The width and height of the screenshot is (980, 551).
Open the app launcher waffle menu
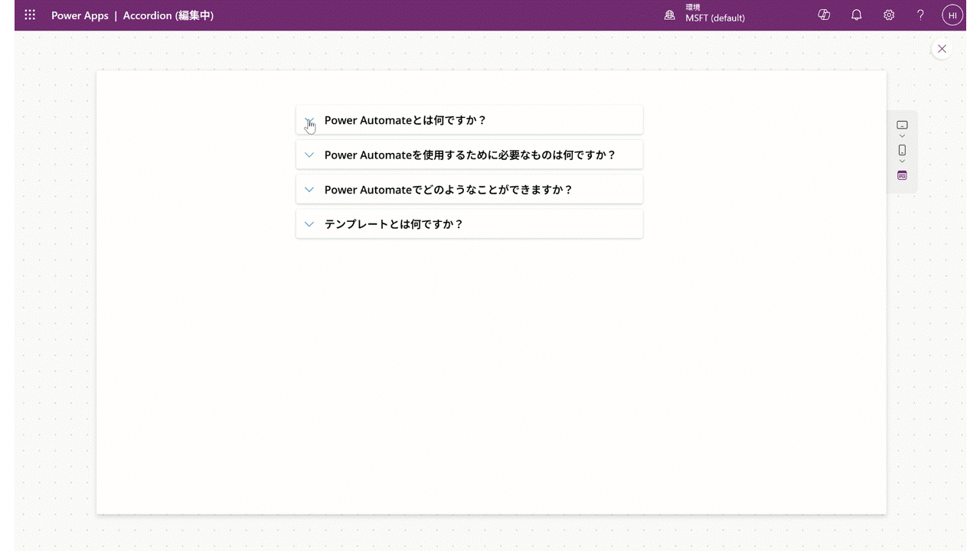click(30, 15)
